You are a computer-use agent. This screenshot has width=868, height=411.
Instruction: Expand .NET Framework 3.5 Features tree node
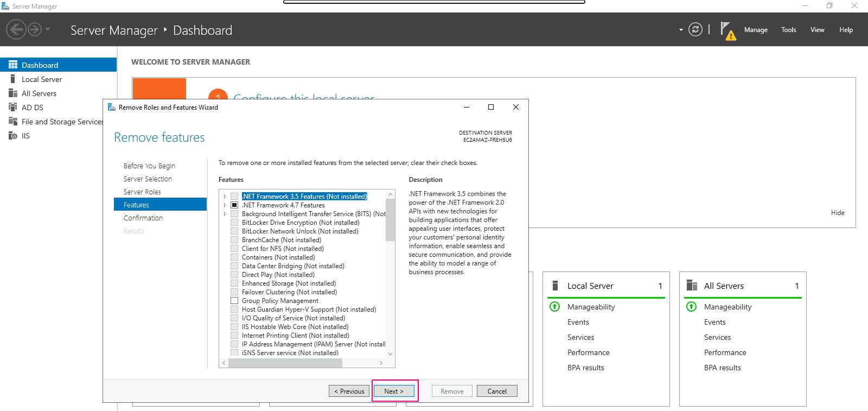pyautogui.click(x=225, y=197)
